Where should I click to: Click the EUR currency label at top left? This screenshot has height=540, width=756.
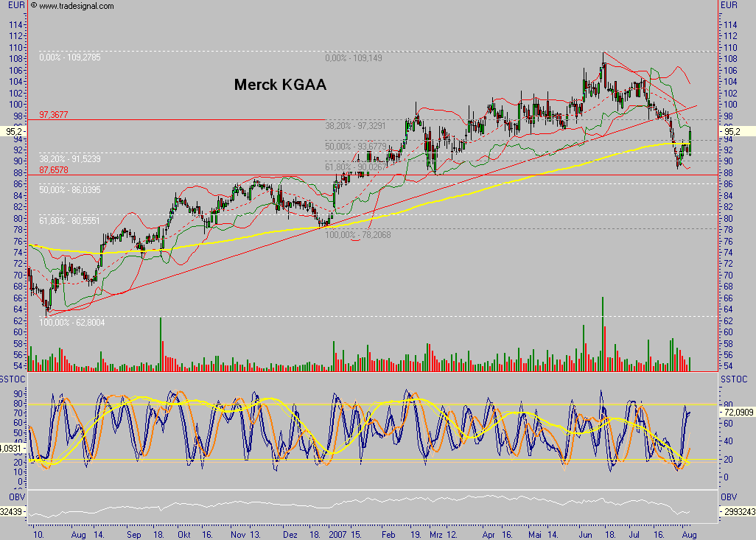16,5
